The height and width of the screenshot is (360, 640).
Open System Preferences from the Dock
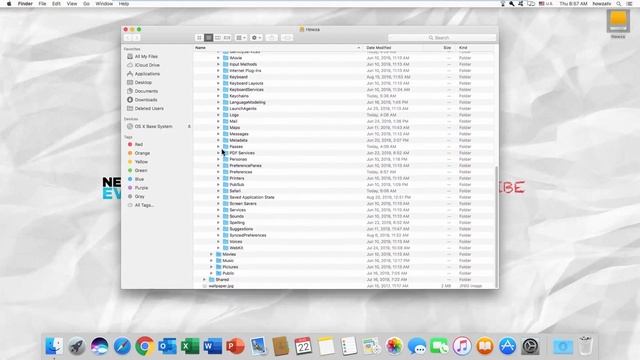tap(530, 347)
